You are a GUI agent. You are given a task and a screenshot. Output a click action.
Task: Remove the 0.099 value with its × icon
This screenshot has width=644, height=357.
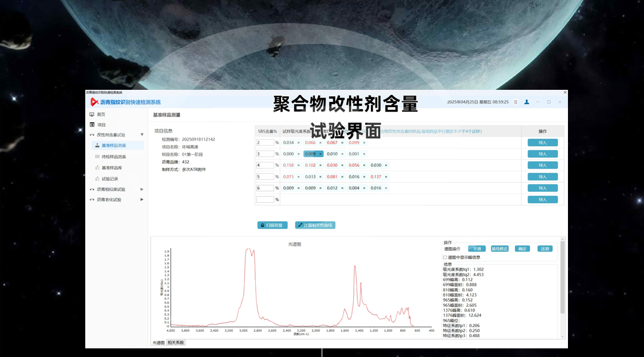tap(364, 143)
